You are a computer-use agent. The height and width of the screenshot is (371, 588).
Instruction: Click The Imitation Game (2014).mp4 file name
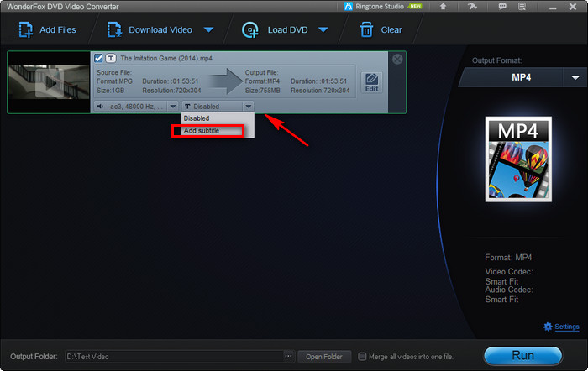tap(166, 58)
